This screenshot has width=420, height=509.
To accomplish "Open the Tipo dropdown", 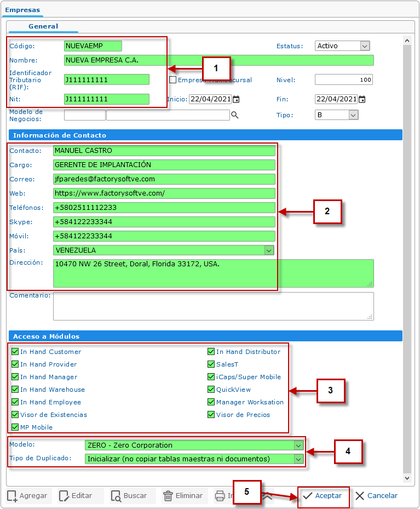I will 336,115.
